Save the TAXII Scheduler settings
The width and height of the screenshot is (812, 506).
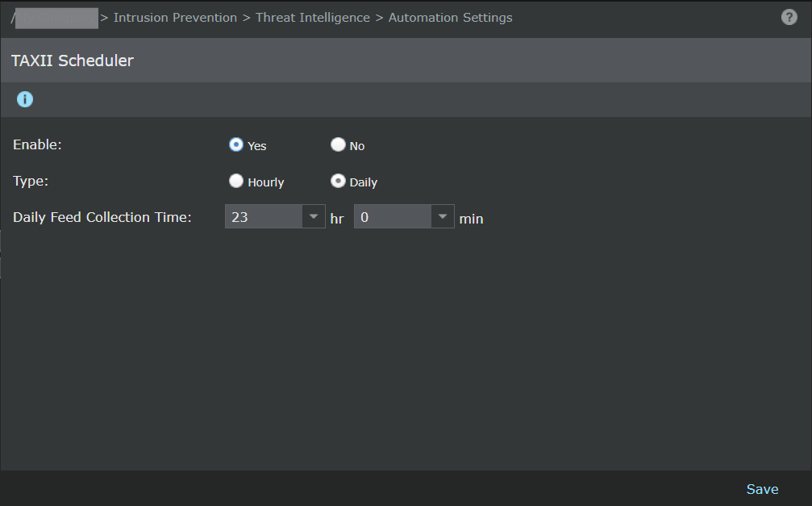(x=762, y=489)
